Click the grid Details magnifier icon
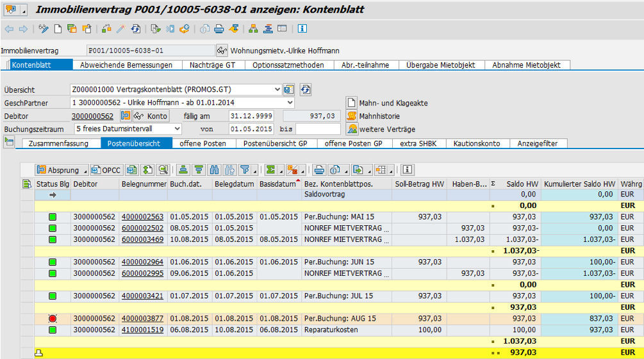Screen dimensions: 644x359 point(163,170)
